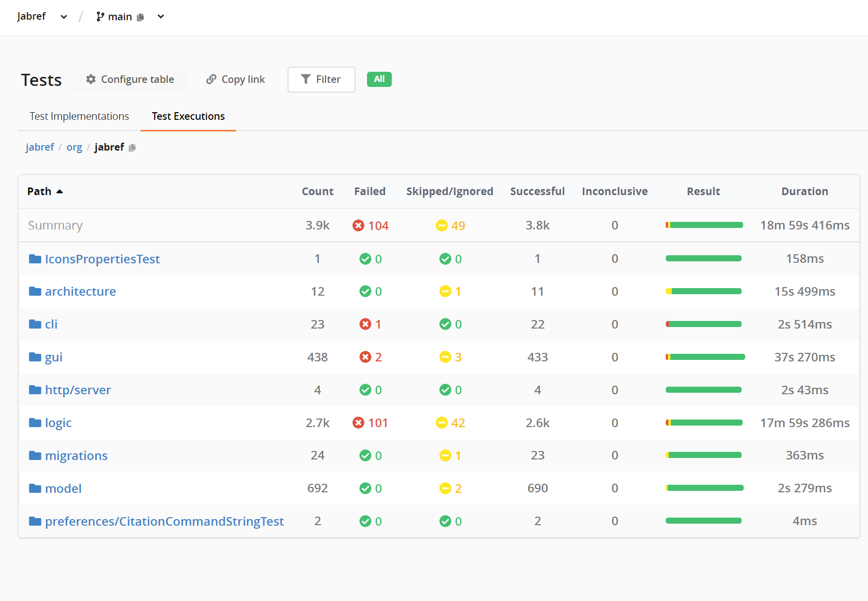Open the Jabref project dropdown chevron
The width and height of the screenshot is (868, 601).
(64, 17)
